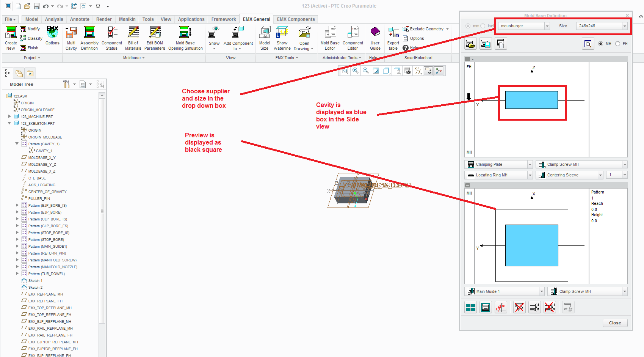Collapse the side view section toggle
This screenshot has width=644, height=357.
click(467, 59)
